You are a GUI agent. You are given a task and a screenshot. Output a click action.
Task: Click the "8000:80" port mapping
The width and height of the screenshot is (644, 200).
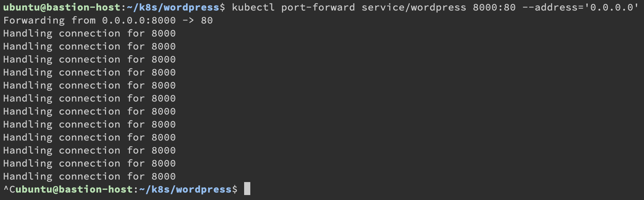pos(494,7)
